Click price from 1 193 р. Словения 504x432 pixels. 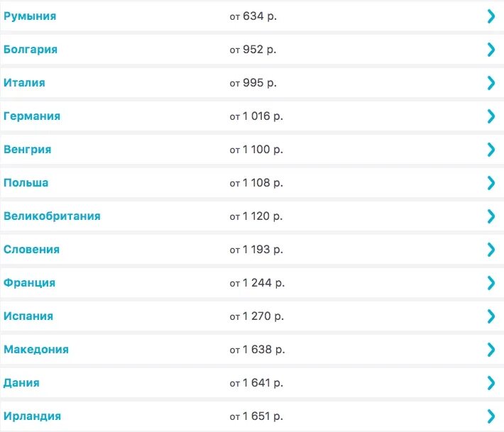point(256,250)
